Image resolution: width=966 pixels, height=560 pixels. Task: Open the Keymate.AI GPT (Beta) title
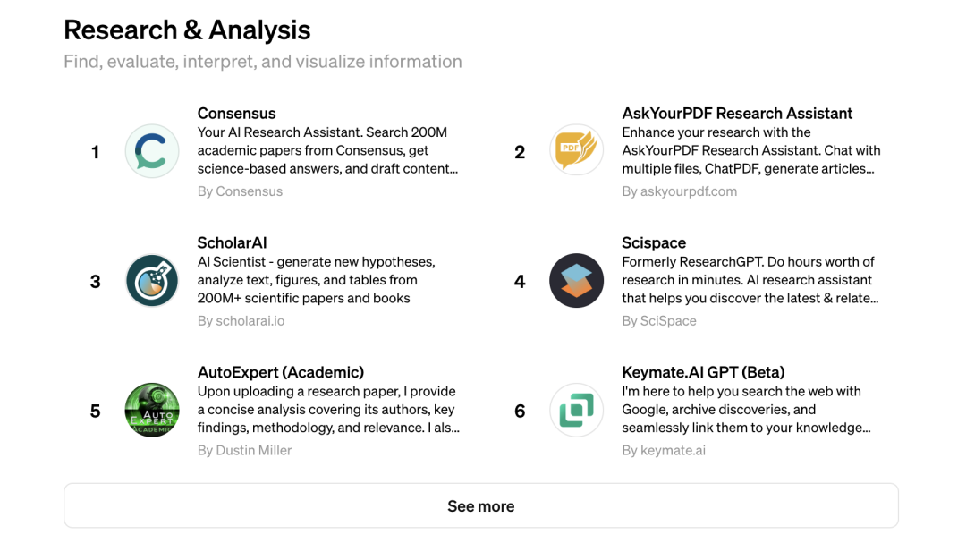[x=703, y=373]
